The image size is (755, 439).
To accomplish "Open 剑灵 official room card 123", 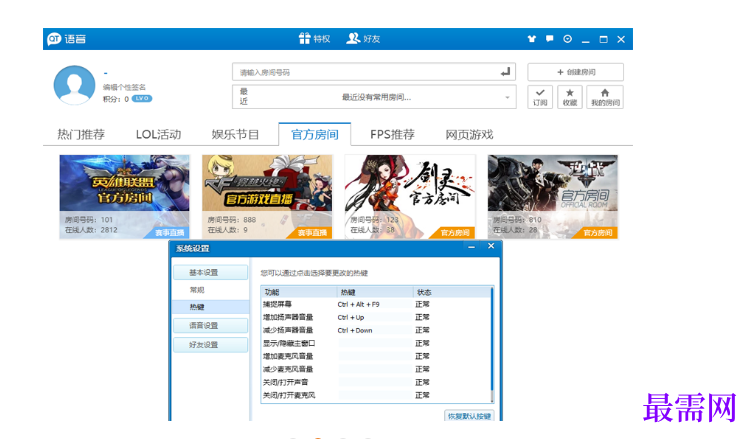I will pos(410,196).
